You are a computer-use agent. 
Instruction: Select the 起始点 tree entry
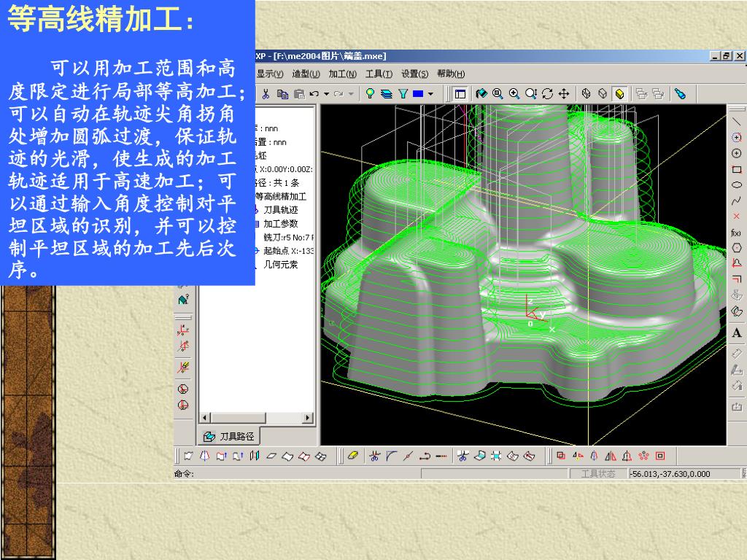tap(289, 251)
